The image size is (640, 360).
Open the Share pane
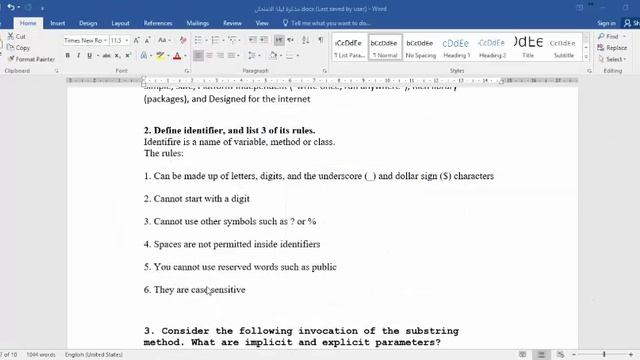tap(632, 23)
